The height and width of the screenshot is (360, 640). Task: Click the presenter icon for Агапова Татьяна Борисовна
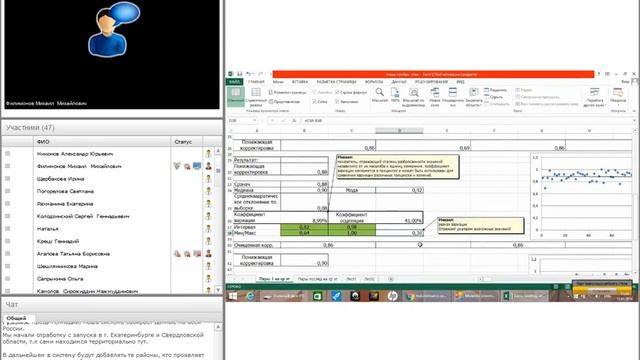tap(209, 253)
